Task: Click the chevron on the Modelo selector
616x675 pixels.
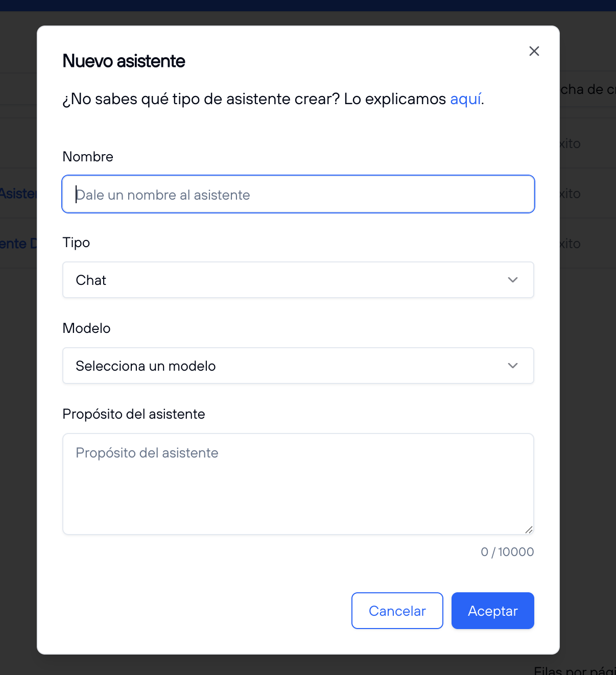Action: (x=512, y=366)
